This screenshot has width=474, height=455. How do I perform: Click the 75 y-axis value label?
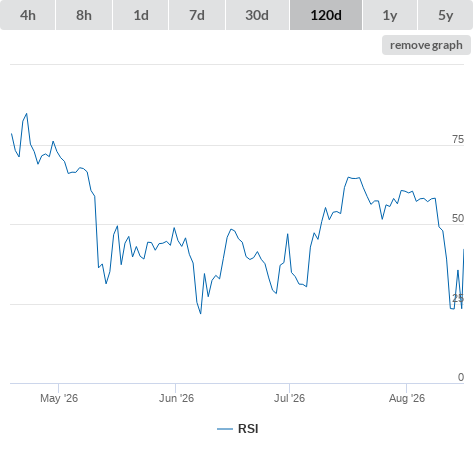click(x=458, y=139)
